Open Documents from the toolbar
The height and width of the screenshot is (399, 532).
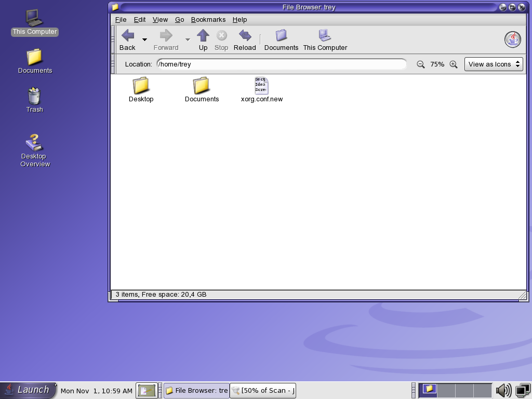pos(281,40)
